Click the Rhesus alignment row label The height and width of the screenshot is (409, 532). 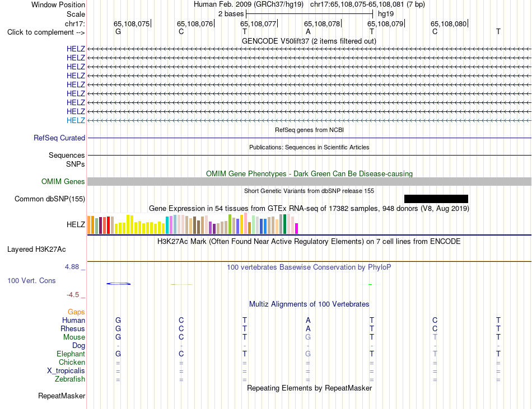[x=73, y=328]
